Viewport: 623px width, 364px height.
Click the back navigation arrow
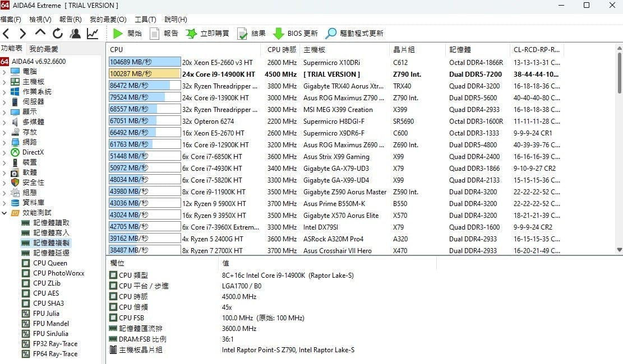pos(7,34)
